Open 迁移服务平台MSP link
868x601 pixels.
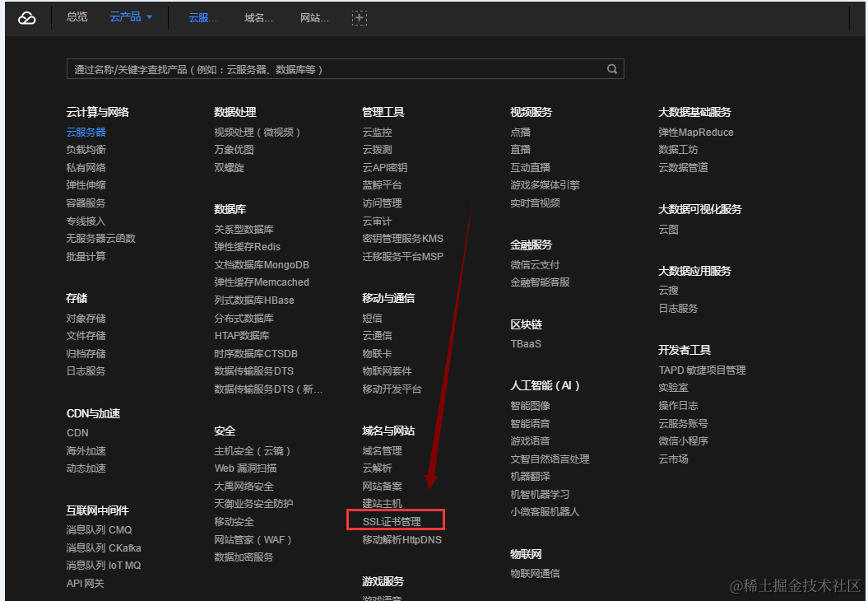coord(403,257)
